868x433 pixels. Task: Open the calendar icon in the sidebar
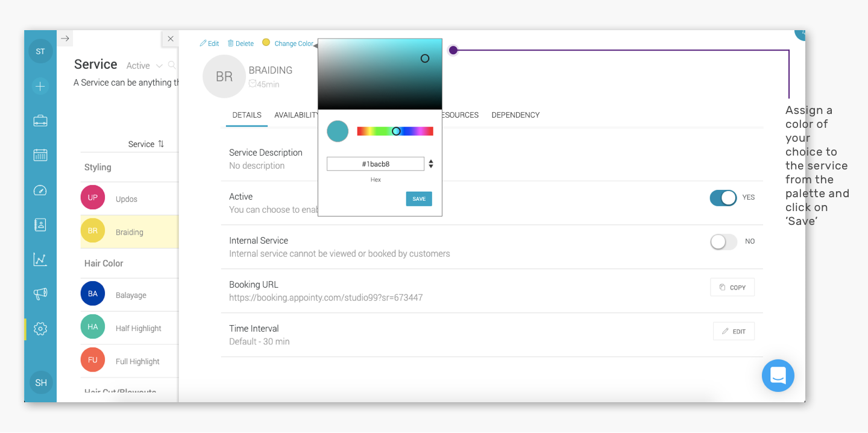pos(40,155)
